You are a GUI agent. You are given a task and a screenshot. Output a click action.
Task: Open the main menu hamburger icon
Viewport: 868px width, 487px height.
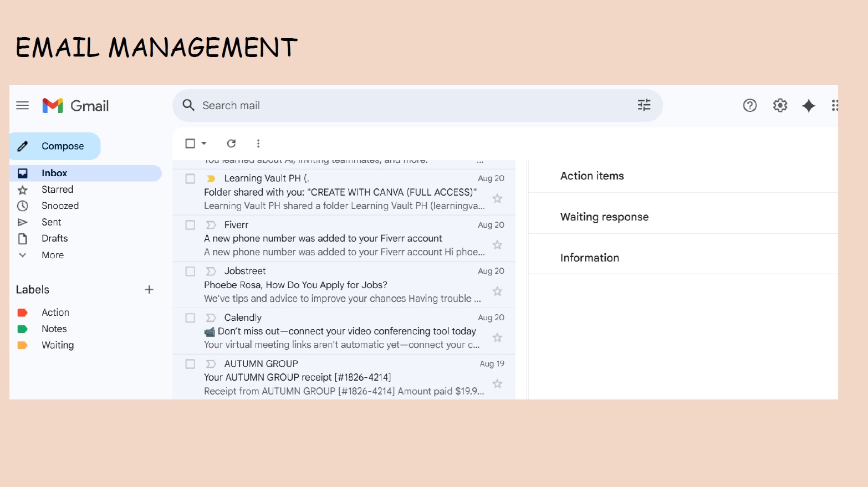tap(22, 105)
